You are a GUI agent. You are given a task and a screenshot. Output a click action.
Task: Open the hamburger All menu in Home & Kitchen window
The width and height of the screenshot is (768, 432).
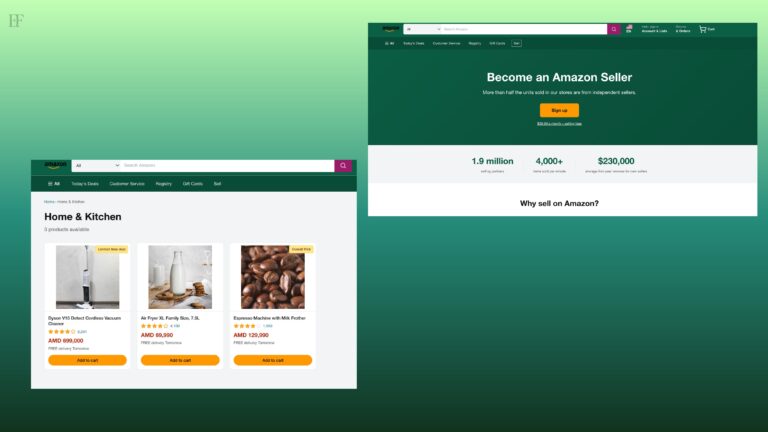click(x=54, y=184)
